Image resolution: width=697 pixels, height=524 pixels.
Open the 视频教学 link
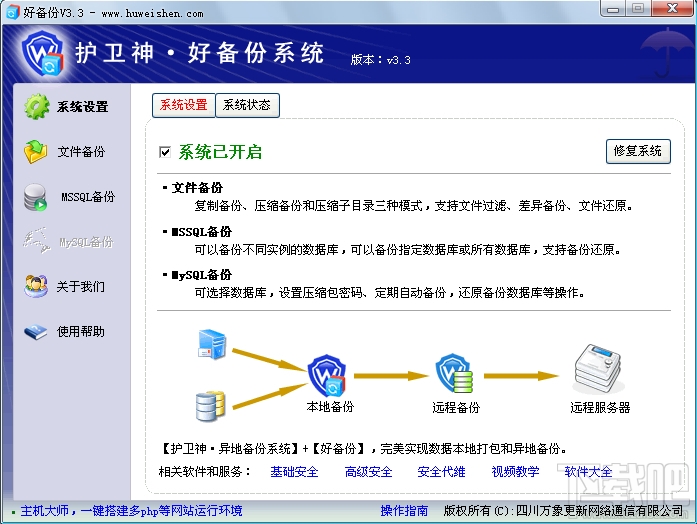click(x=515, y=472)
